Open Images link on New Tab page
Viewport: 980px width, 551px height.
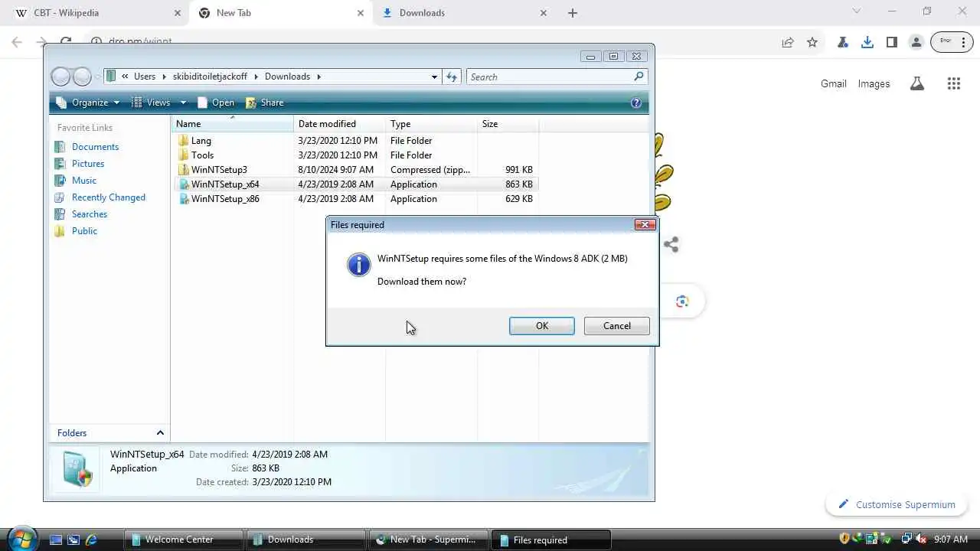pos(874,84)
